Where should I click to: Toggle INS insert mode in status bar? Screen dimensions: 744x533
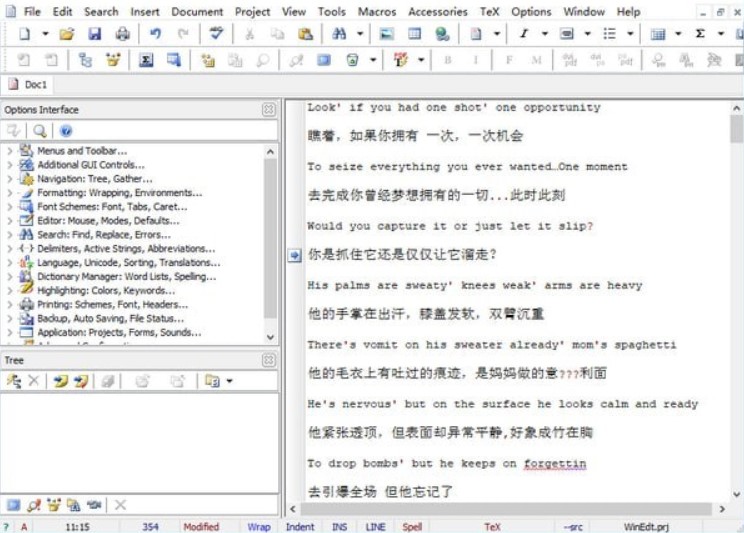[339, 527]
